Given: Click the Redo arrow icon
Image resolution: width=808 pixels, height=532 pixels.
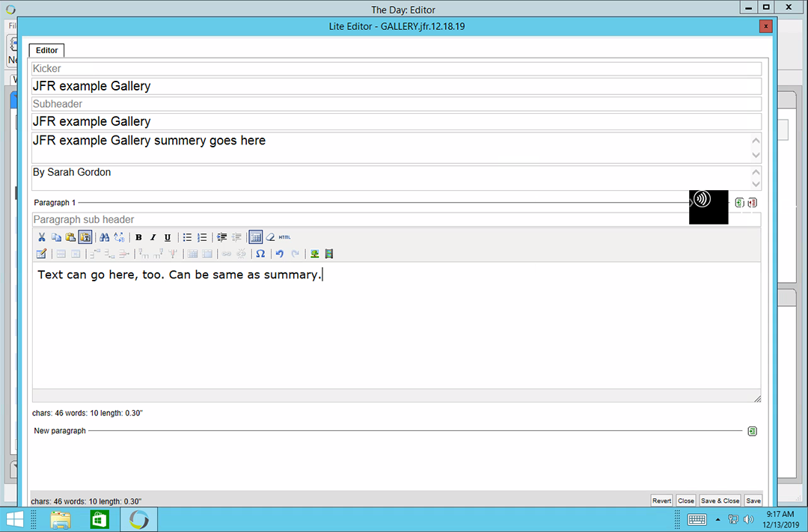Looking at the screenshot, I should click(295, 254).
